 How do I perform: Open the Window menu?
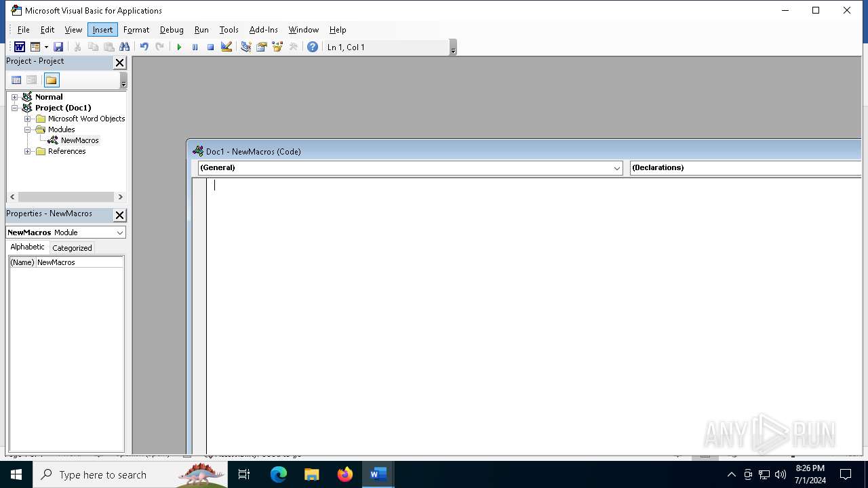[x=303, y=30]
